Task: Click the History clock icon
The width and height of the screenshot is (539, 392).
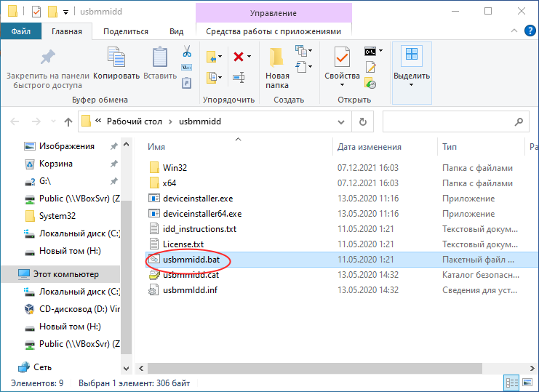Action: [370, 83]
